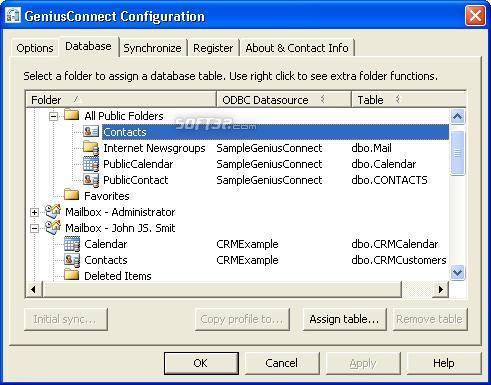Expand the Mailbox - Administrator node
Screen dimensions: 491x385
click(34, 212)
